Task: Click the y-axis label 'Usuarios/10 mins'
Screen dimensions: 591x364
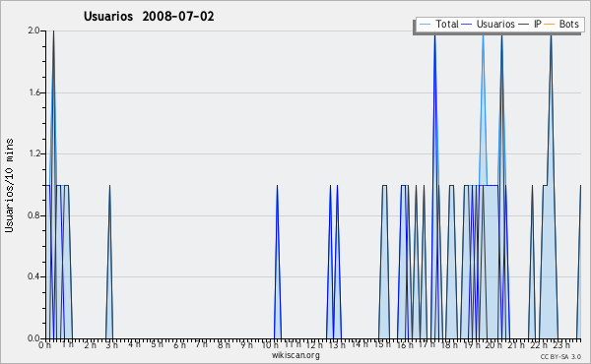Action: [x=9, y=185]
